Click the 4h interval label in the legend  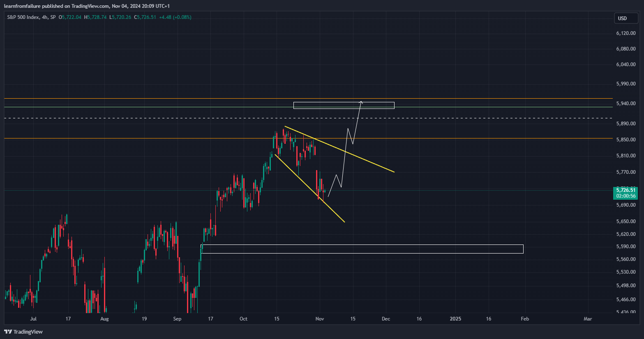(x=45, y=17)
